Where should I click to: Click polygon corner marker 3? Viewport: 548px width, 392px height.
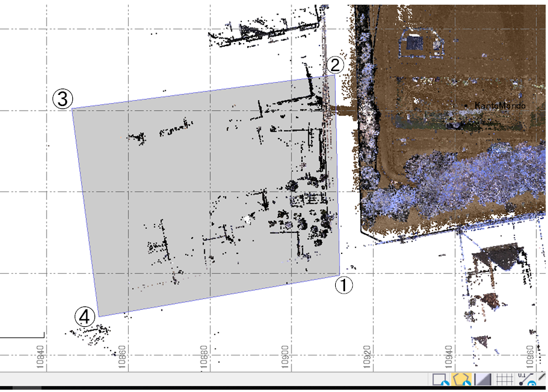[62, 98]
